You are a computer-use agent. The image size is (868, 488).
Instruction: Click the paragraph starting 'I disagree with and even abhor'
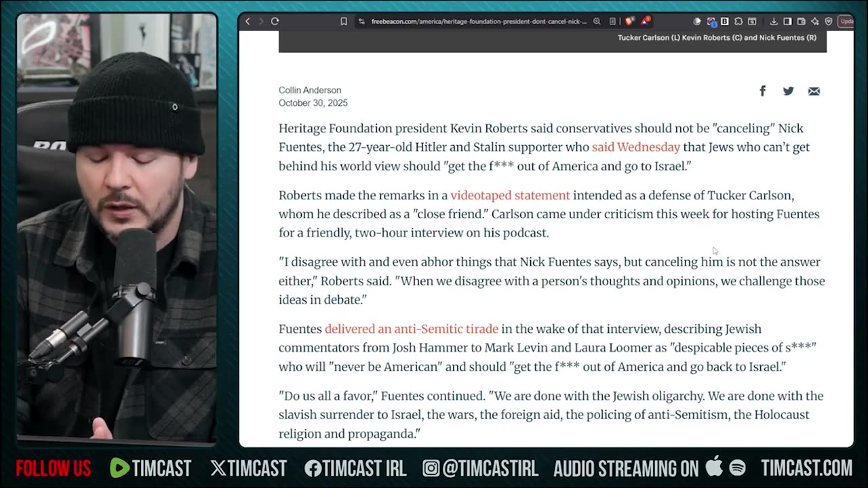click(x=551, y=281)
